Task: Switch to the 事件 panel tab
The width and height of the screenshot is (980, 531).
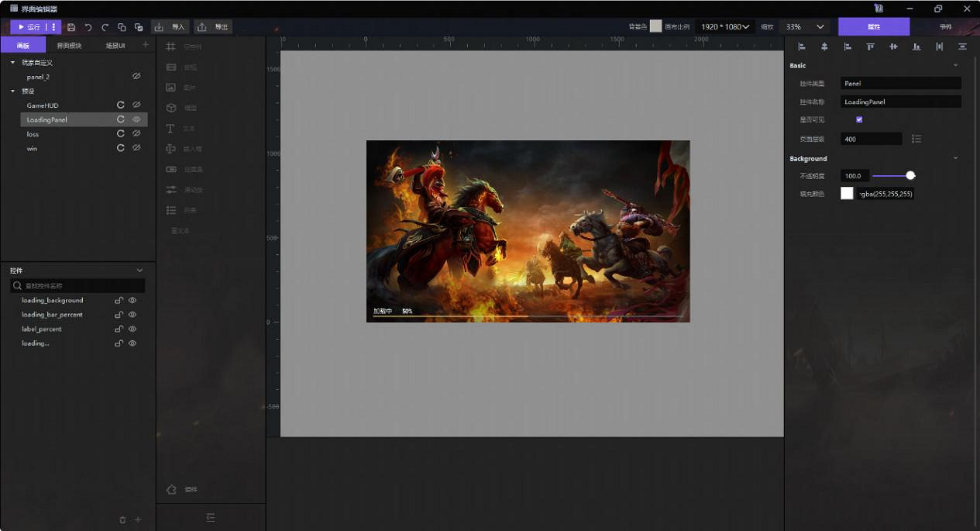Action: (x=945, y=26)
